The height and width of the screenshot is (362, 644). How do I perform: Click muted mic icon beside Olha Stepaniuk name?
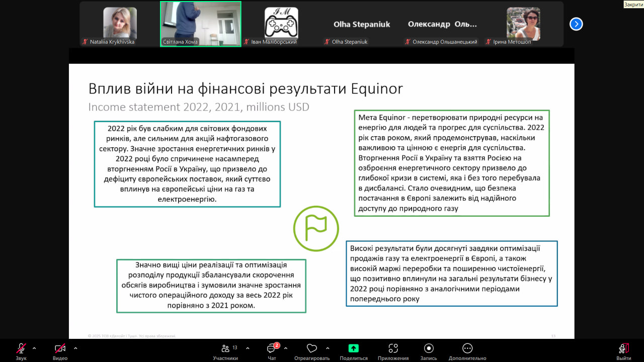327,42
